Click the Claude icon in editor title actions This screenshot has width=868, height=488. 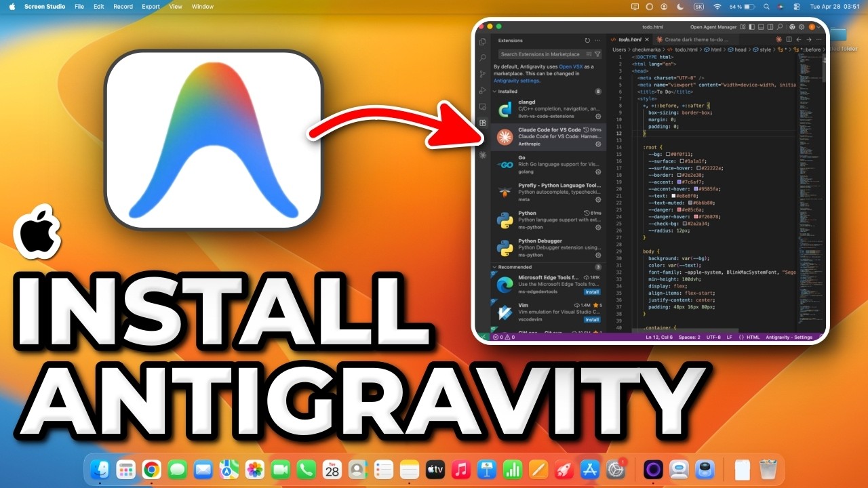(778, 39)
